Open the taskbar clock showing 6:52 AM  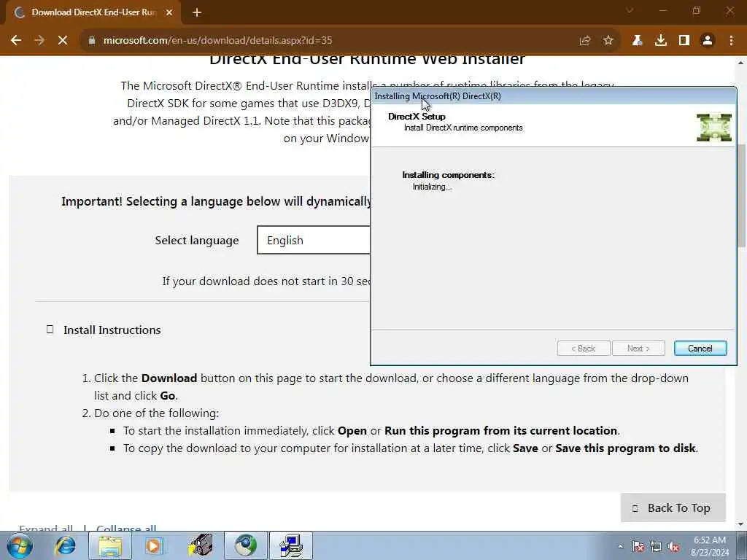click(x=710, y=546)
